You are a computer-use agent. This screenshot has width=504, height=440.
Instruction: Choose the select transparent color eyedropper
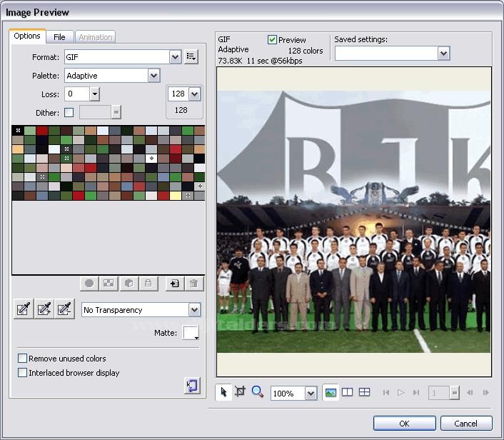[24, 309]
